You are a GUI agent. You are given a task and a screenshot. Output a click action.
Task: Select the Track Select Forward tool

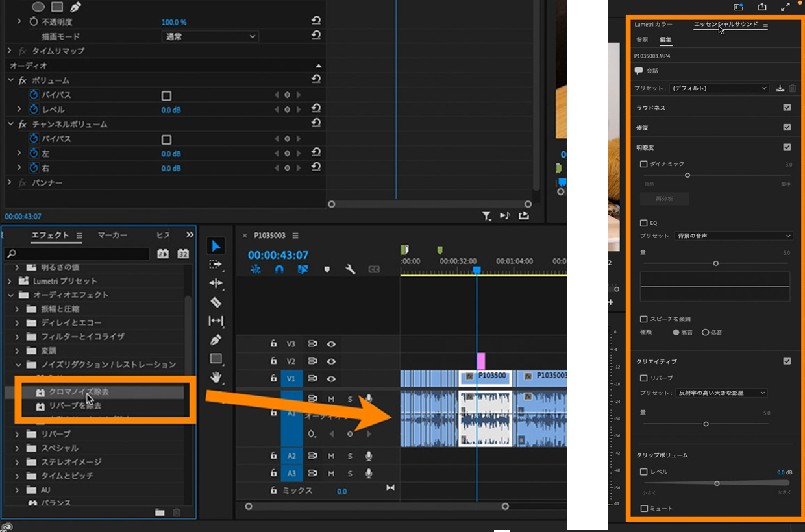pos(216,265)
